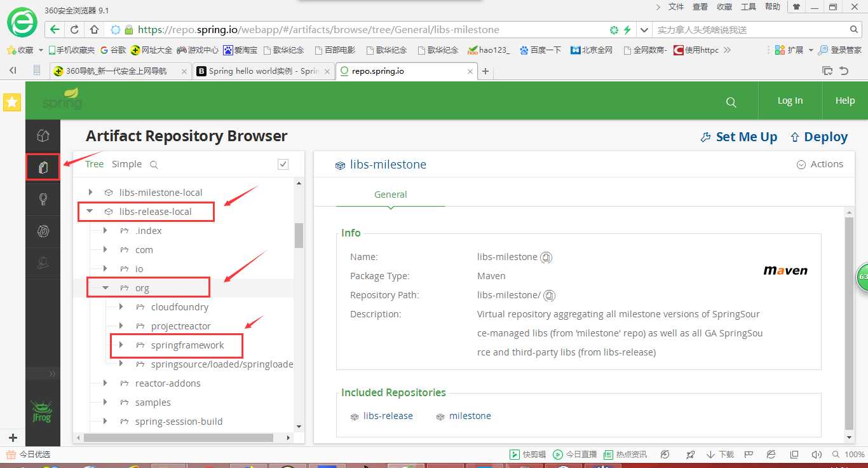Switch to the General tab
Screen dimensions: 868x468
point(390,195)
